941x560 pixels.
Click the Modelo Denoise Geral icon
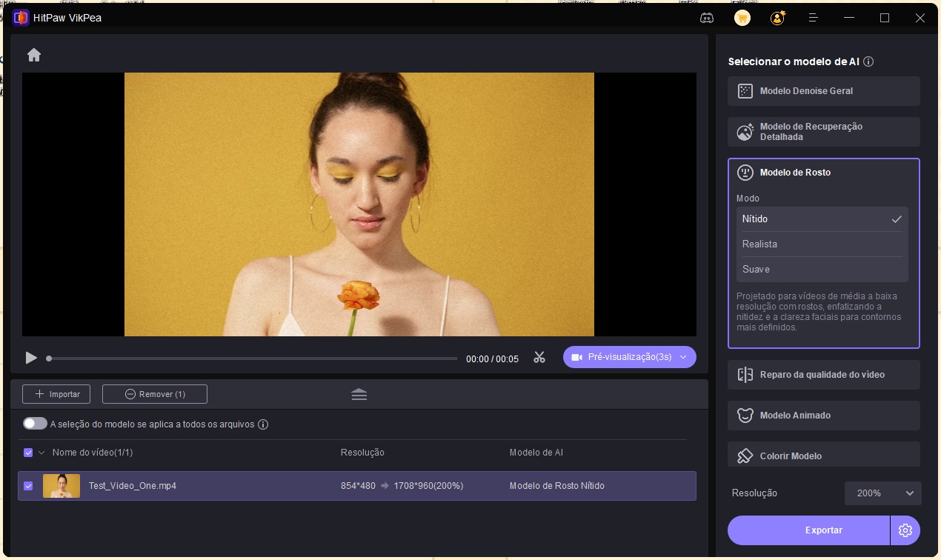745,91
